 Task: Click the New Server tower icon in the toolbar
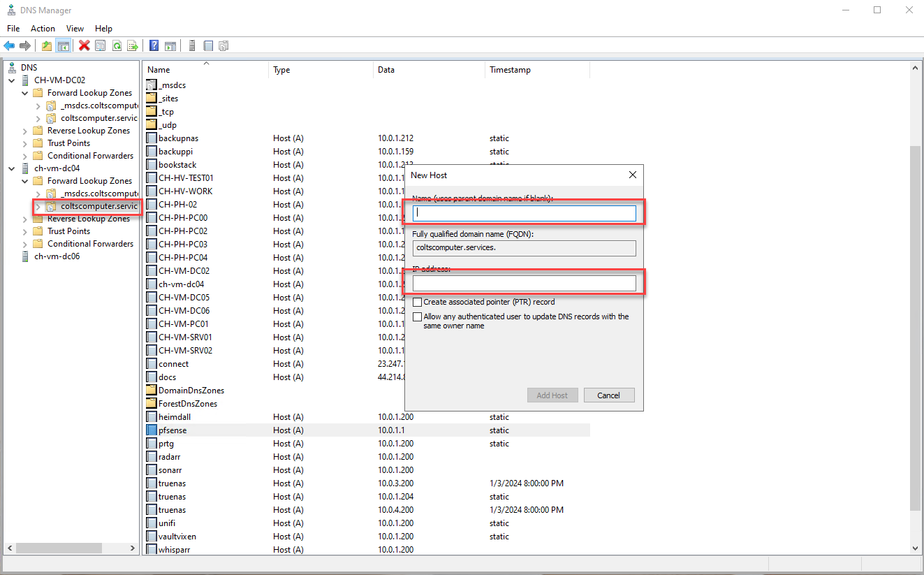(x=191, y=45)
